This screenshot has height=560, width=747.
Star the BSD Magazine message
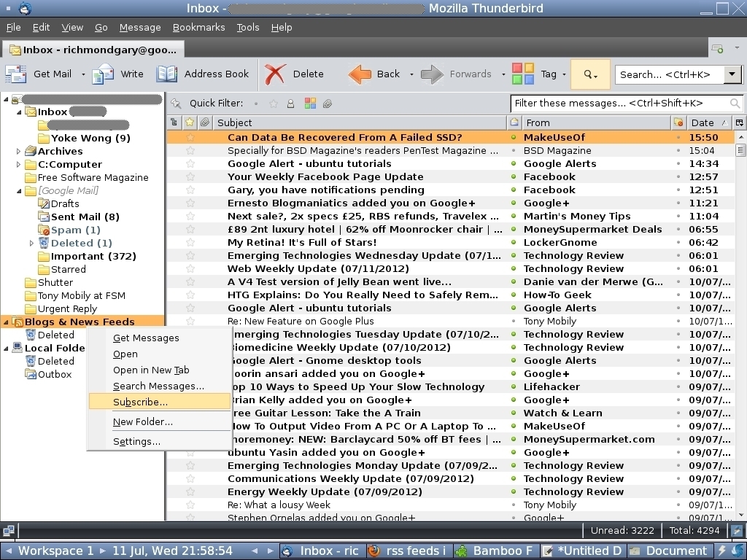tap(190, 150)
